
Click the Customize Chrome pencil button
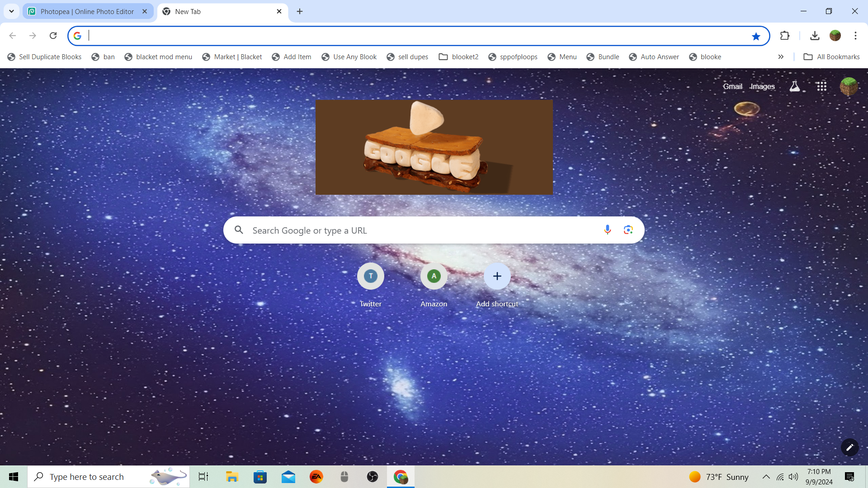(849, 447)
